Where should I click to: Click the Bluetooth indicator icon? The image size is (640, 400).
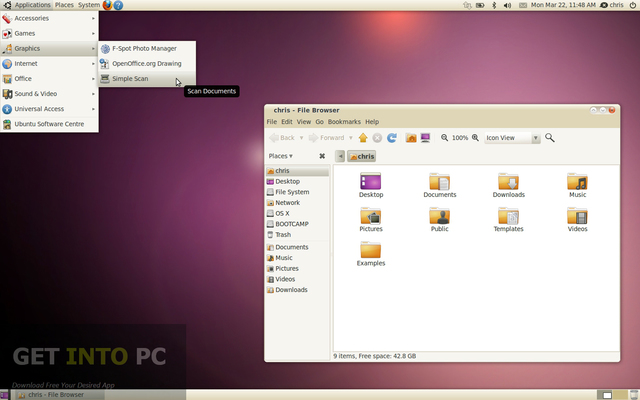click(494, 5)
